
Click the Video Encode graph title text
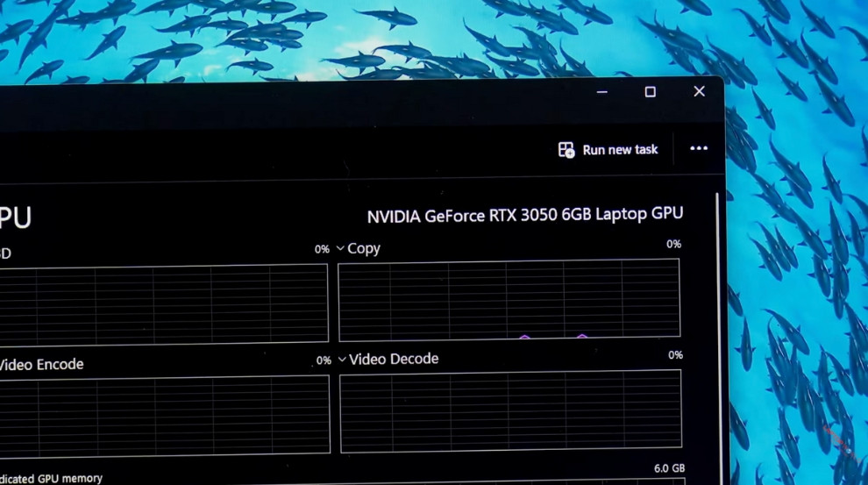pyautogui.click(x=42, y=364)
